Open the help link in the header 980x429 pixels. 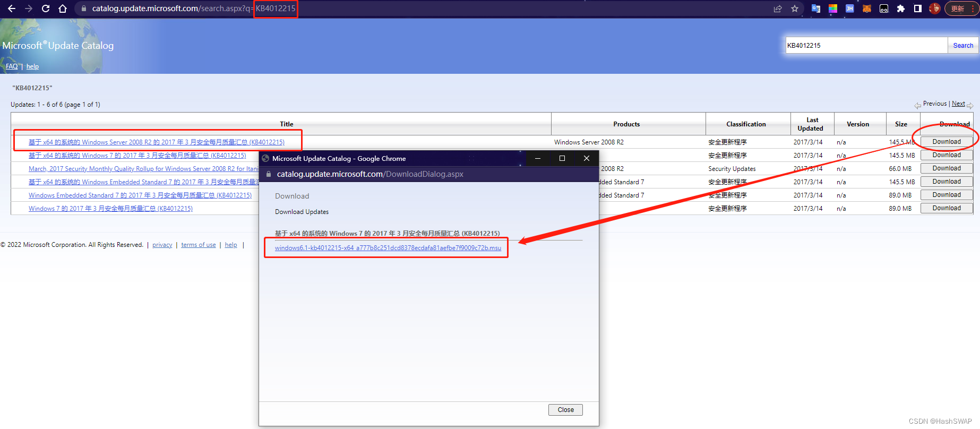[x=32, y=66]
